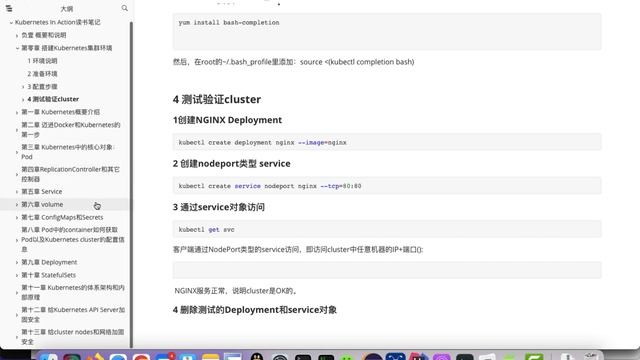Click the heading 1创建NGINX Deployment
640x360 pixels.
227,120
